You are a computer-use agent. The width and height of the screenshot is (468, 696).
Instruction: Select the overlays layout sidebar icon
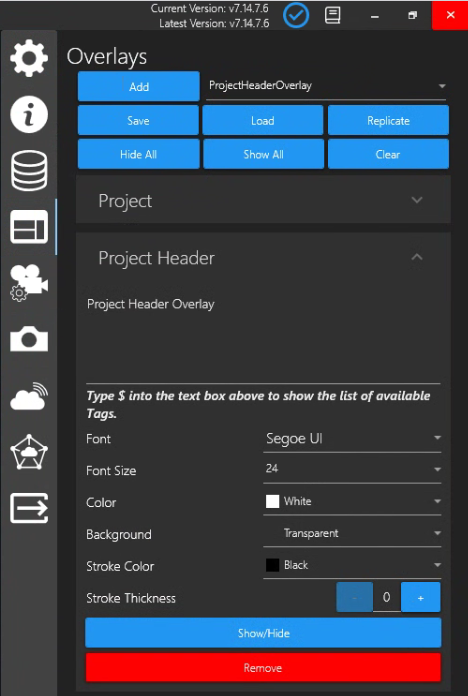click(29, 227)
